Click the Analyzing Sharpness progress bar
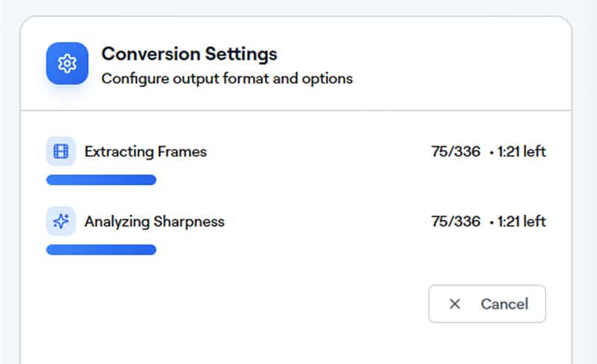Screen dimensions: 597x364 coord(101,250)
